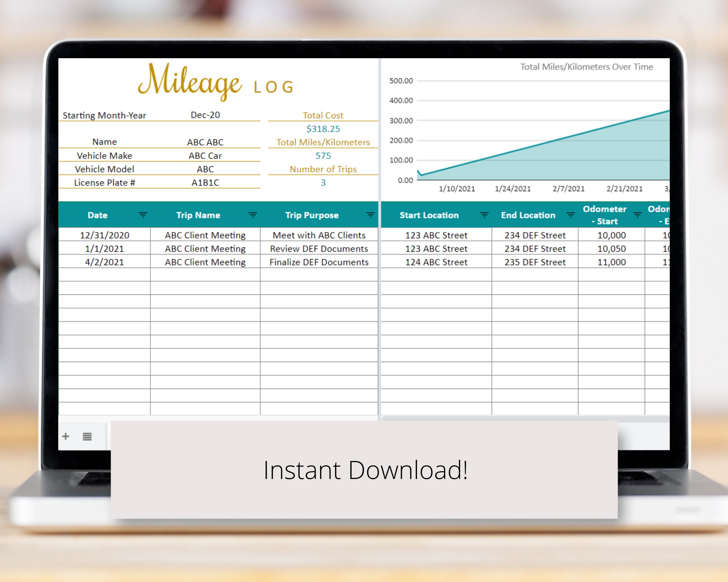The width and height of the screenshot is (728, 582).
Task: Open the all-sheets list icon
Action: click(87, 436)
